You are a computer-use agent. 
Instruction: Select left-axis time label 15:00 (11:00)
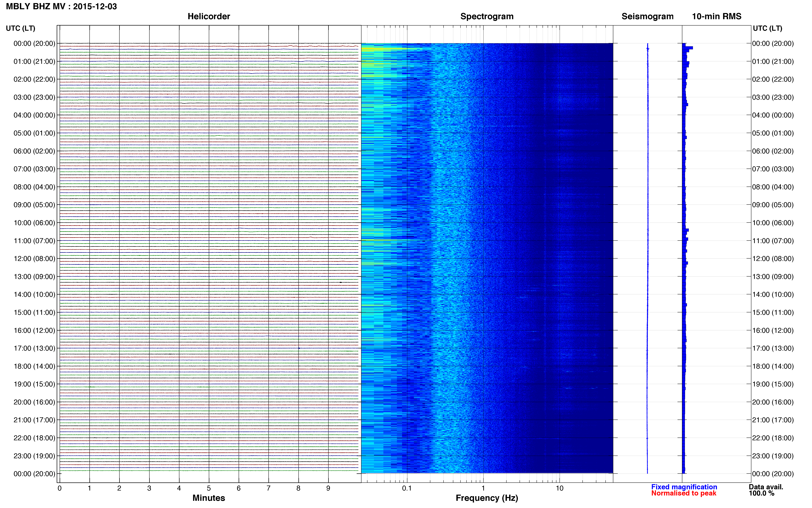pos(34,312)
